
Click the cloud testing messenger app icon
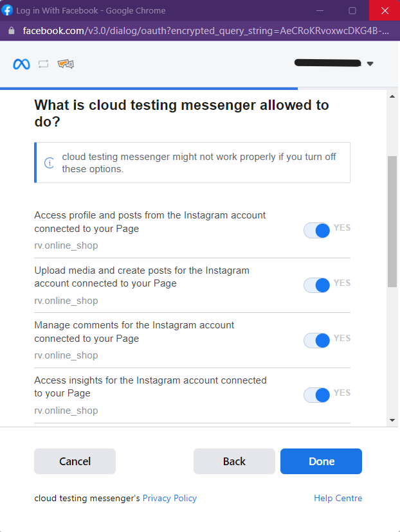click(66, 64)
